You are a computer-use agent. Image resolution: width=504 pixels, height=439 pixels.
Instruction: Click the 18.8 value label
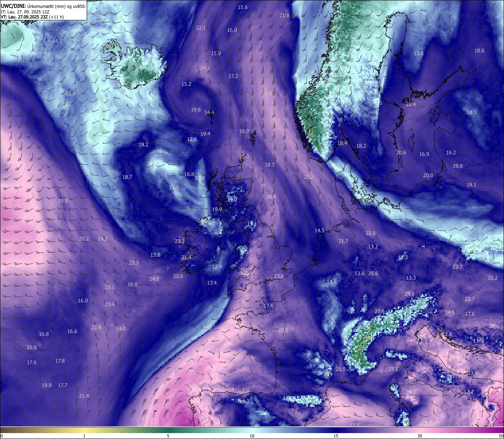coord(132,284)
